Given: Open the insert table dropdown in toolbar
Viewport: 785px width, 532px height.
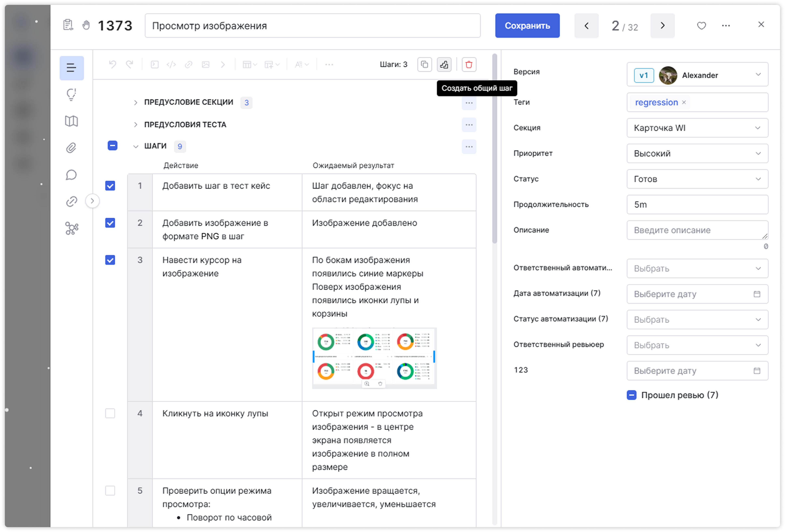Looking at the screenshot, I should (250, 64).
